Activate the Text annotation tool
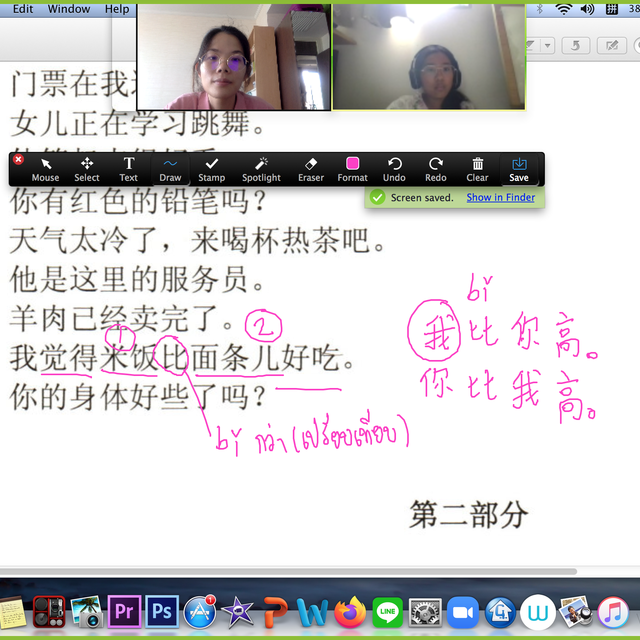The image size is (640, 640). tap(129, 168)
